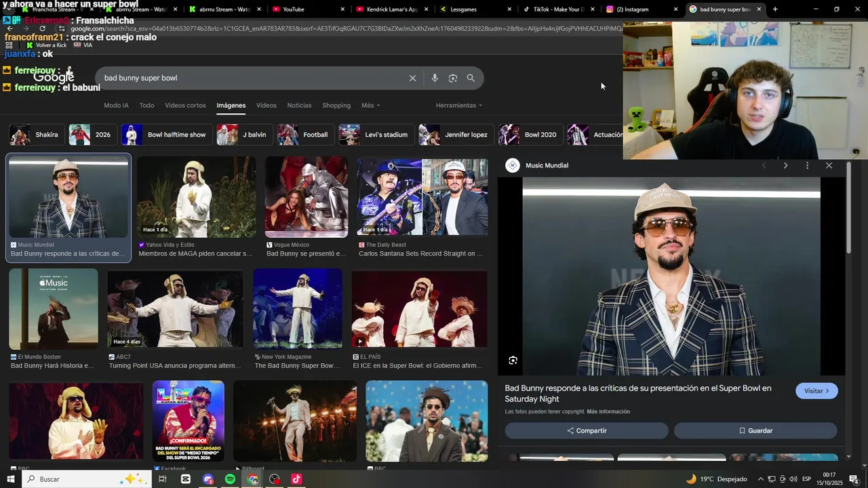Click the Windows taskbar Buscar search box
The image size is (868, 488).
(86, 479)
